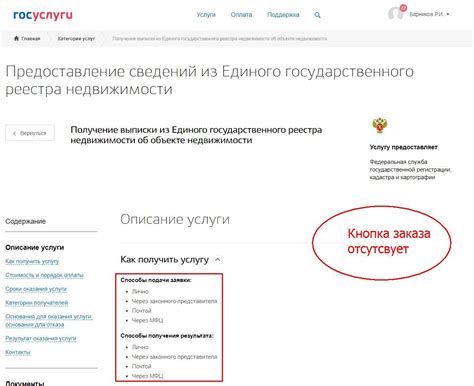Click the Документы sidebar heading
474x386 pixels.
click(x=25, y=383)
